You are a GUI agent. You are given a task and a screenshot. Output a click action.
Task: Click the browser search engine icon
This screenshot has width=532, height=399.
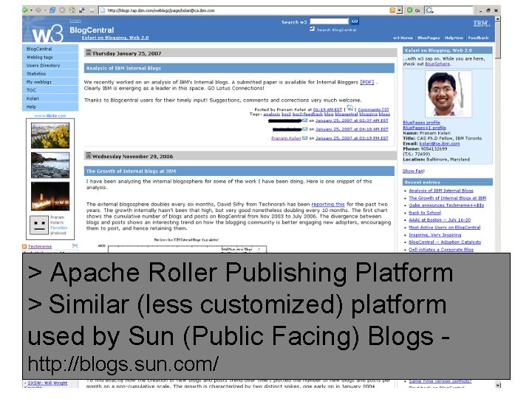point(429,10)
